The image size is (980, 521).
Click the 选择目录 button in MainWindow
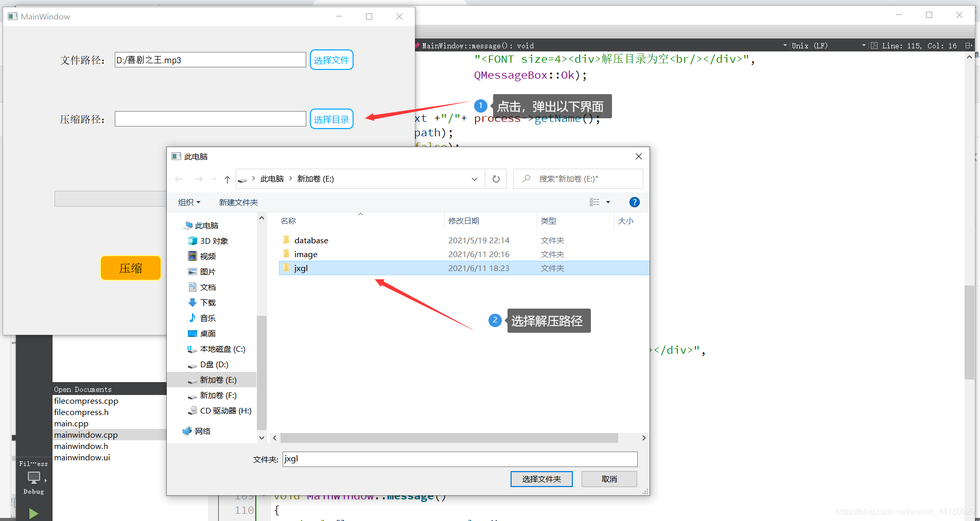point(331,119)
